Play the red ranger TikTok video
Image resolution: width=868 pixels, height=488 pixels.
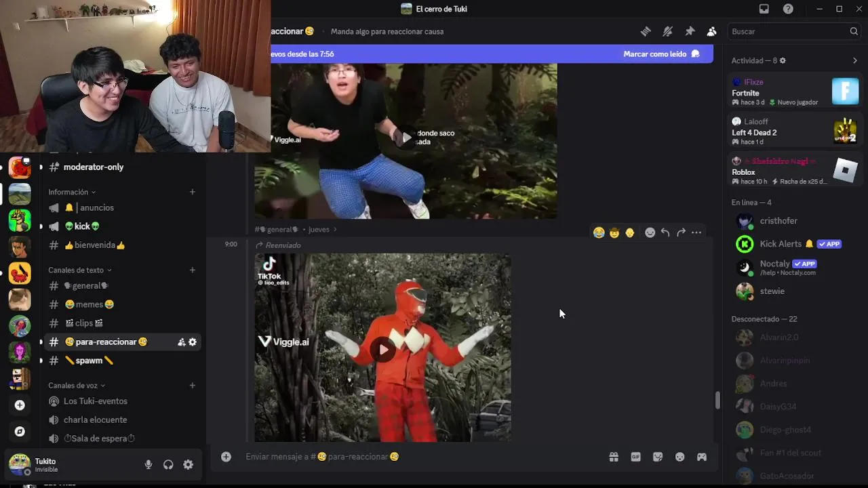(x=383, y=349)
